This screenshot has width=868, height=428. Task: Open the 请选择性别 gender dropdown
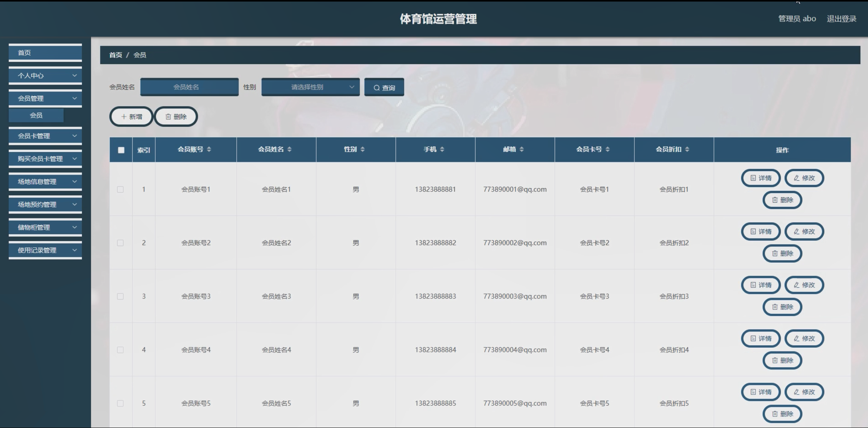pos(310,87)
